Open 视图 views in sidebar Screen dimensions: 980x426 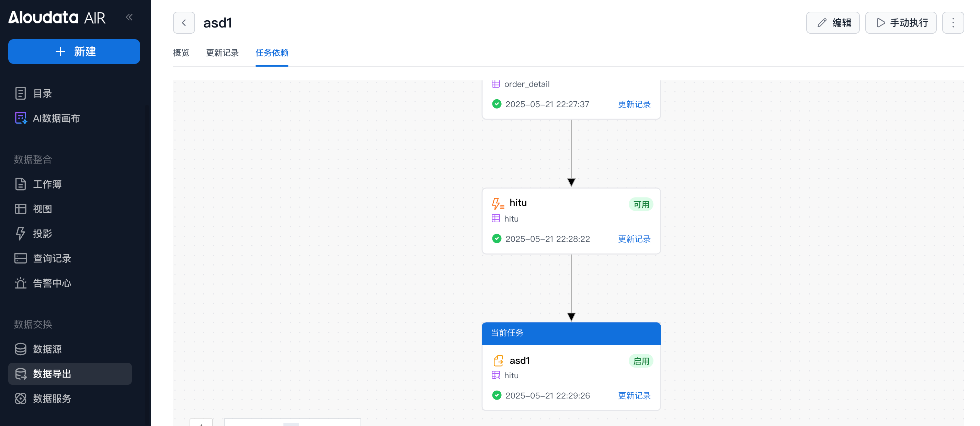tap(42, 209)
